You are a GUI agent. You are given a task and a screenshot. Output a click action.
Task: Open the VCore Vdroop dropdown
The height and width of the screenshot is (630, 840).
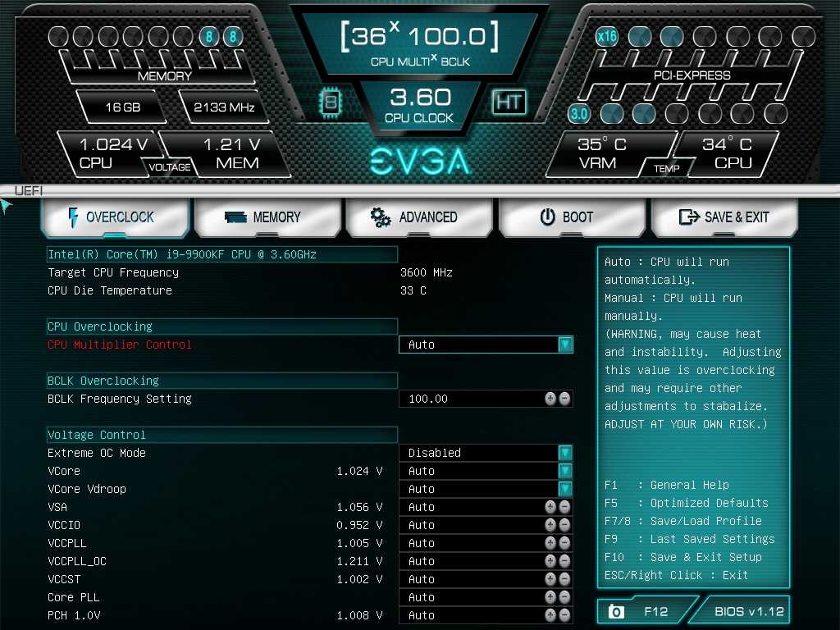pos(564,489)
